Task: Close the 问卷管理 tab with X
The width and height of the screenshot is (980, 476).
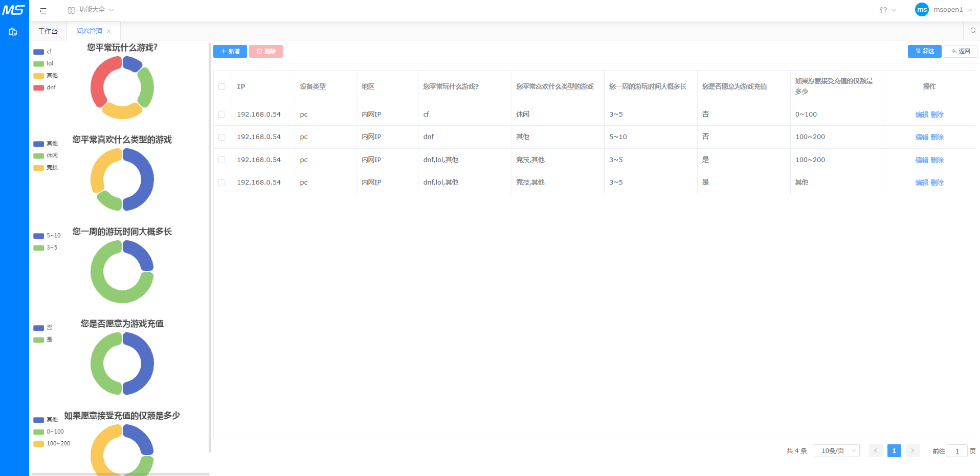Action: pyautogui.click(x=109, y=31)
